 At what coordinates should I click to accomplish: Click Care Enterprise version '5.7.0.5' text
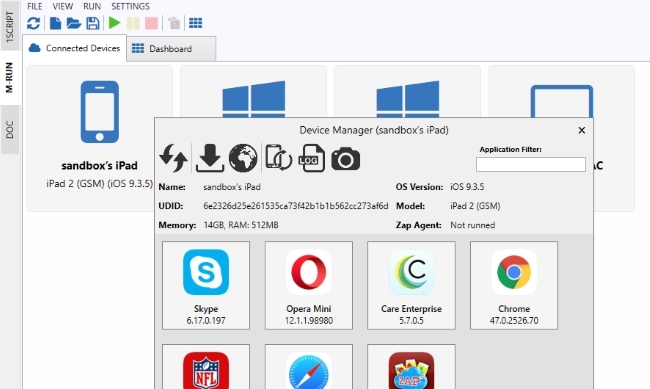(411, 321)
